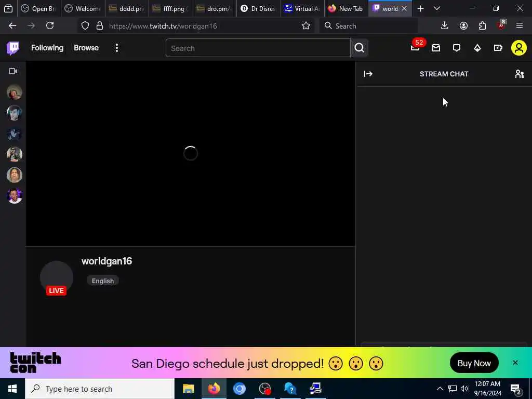This screenshot has height=399, width=532.
Task: Expand the list all tabs chevron
Action: pyautogui.click(x=437, y=9)
